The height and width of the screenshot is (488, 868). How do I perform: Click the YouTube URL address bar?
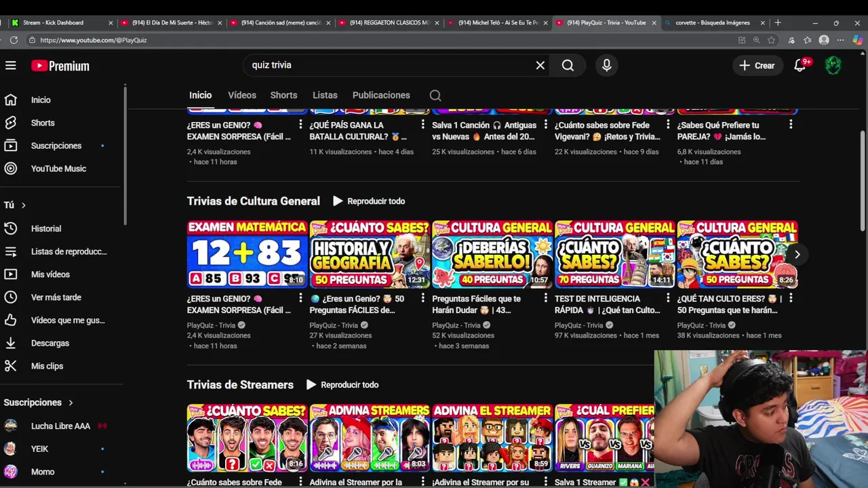tap(380, 40)
